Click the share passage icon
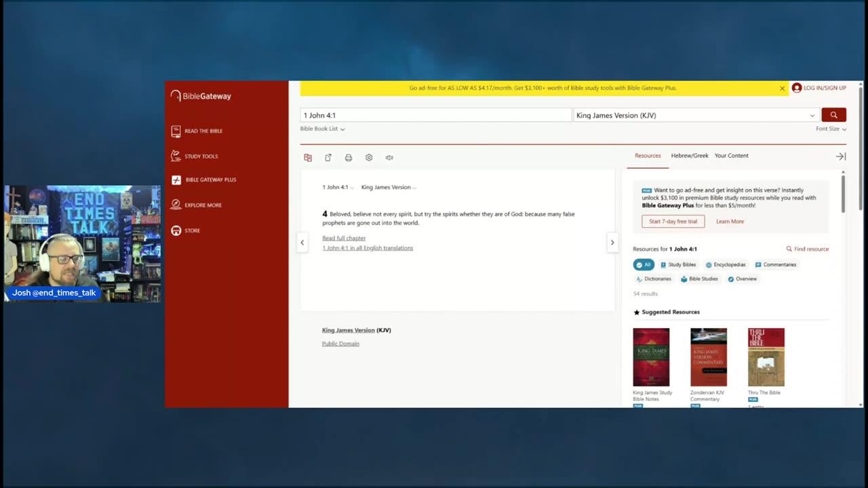Screen dimensions: 868x488 tap(328, 157)
